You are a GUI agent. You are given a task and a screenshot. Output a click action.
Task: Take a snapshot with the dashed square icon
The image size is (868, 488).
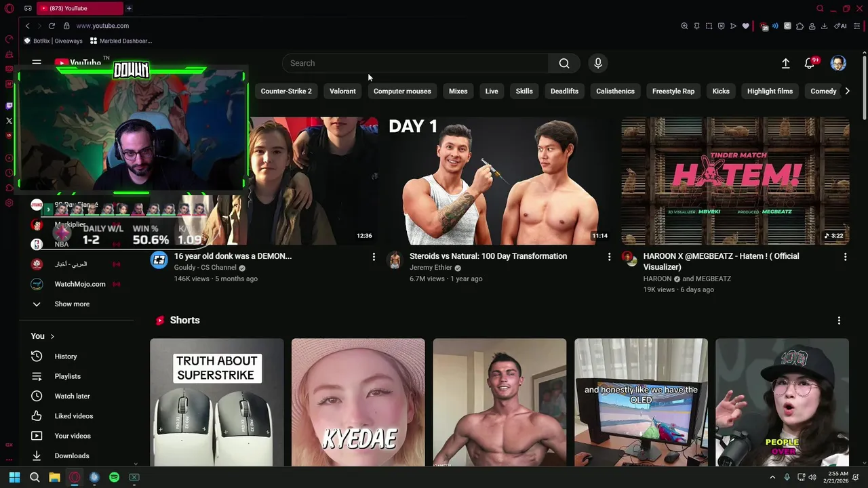point(709,26)
